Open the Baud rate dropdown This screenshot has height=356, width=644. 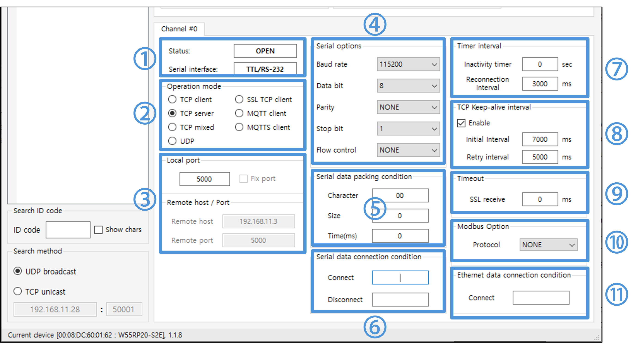[x=408, y=64]
